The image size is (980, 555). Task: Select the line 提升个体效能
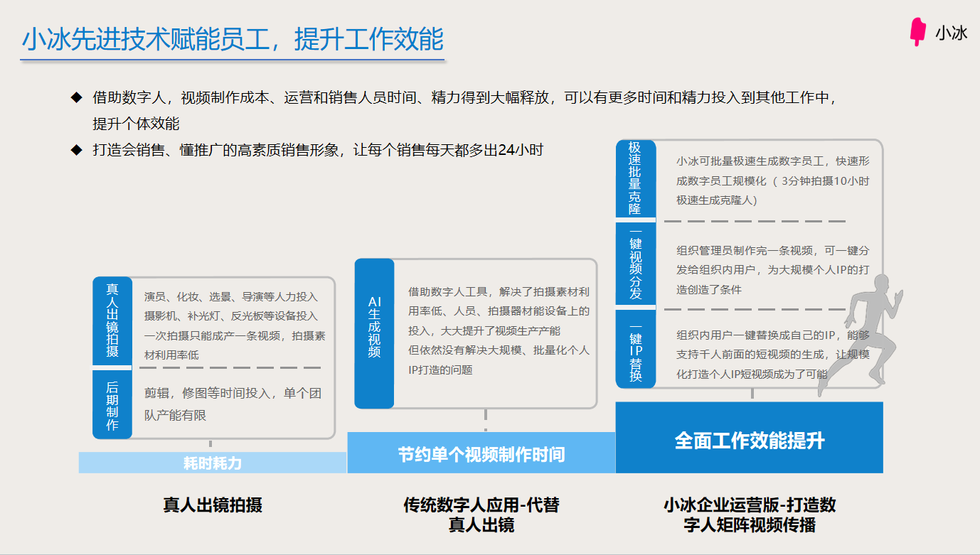coord(136,123)
